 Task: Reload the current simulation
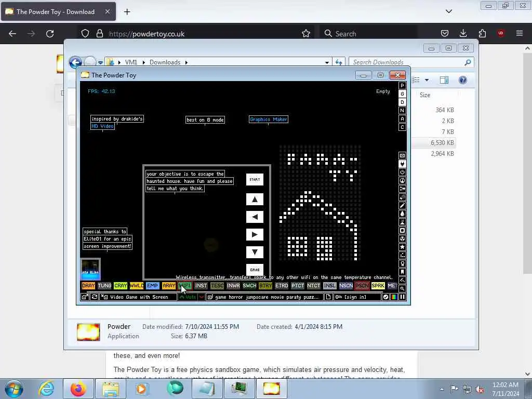coord(95,297)
